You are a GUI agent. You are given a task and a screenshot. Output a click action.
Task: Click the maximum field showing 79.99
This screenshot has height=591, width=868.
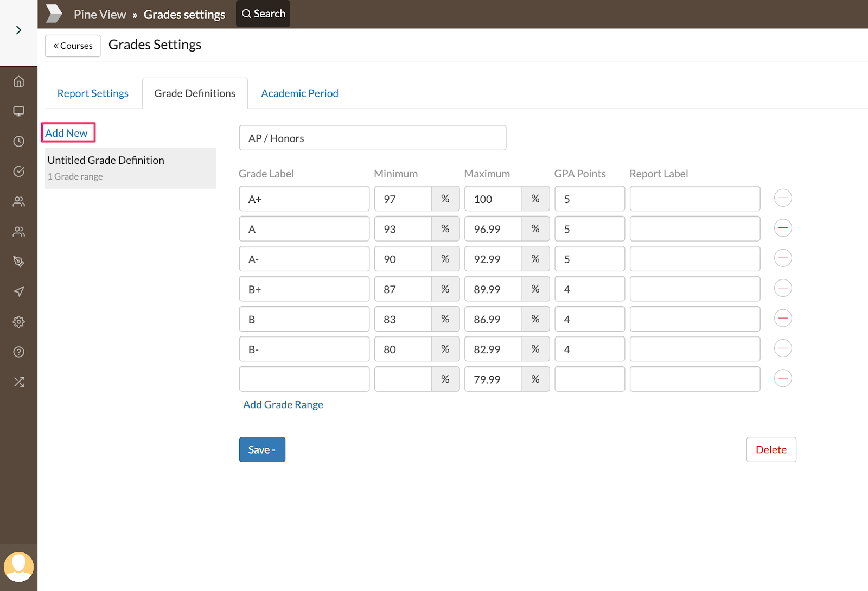[x=493, y=379]
